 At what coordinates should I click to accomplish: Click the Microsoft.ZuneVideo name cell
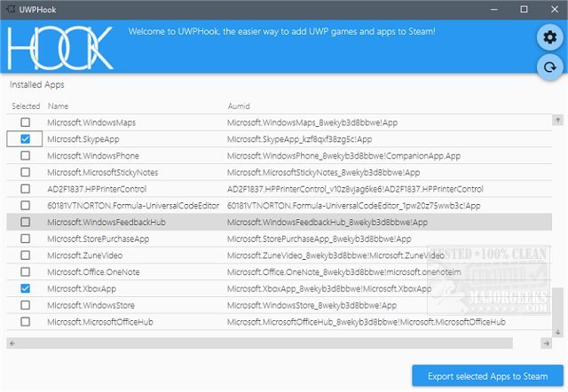[x=85, y=255]
